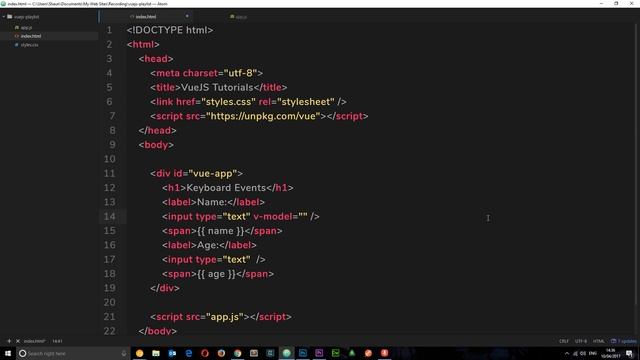Open the Windows Start menu
This screenshot has height=360, width=640.
coord(8,353)
